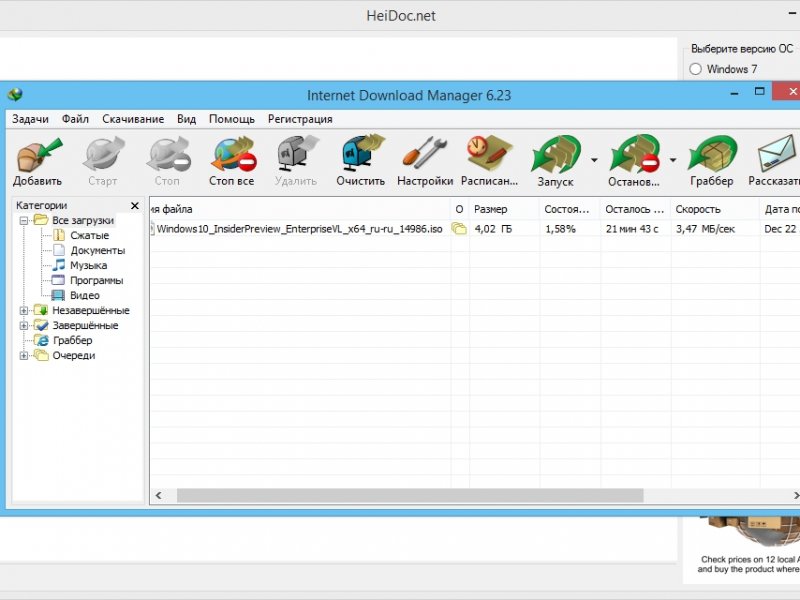The width and height of the screenshot is (800, 600).
Task: Collapse the Все загрузки tree node
Action: click(23, 220)
